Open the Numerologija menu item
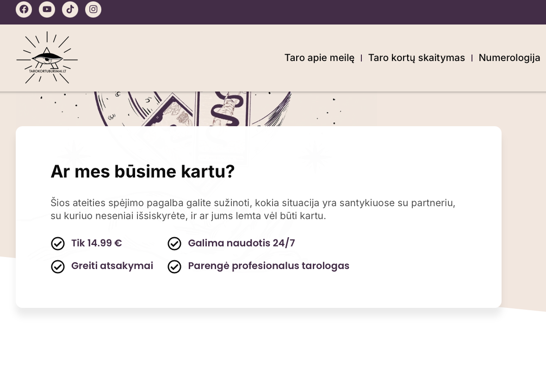Image resolution: width=546 pixels, height=392 pixels. coord(509,58)
